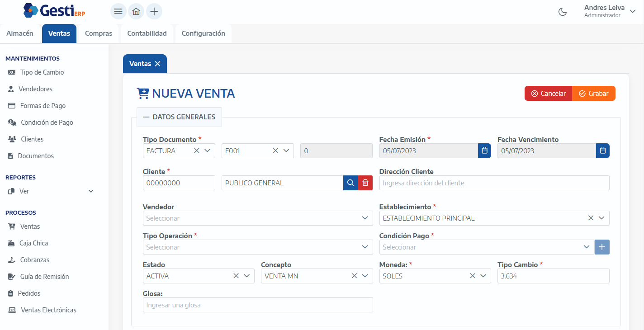
Task: Open Fecha Vencimiento calendar picker
Action: [602, 151]
